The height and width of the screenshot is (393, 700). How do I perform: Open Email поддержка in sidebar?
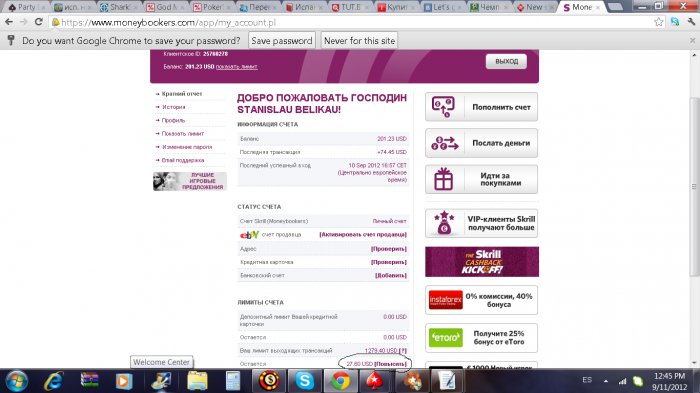(x=183, y=160)
